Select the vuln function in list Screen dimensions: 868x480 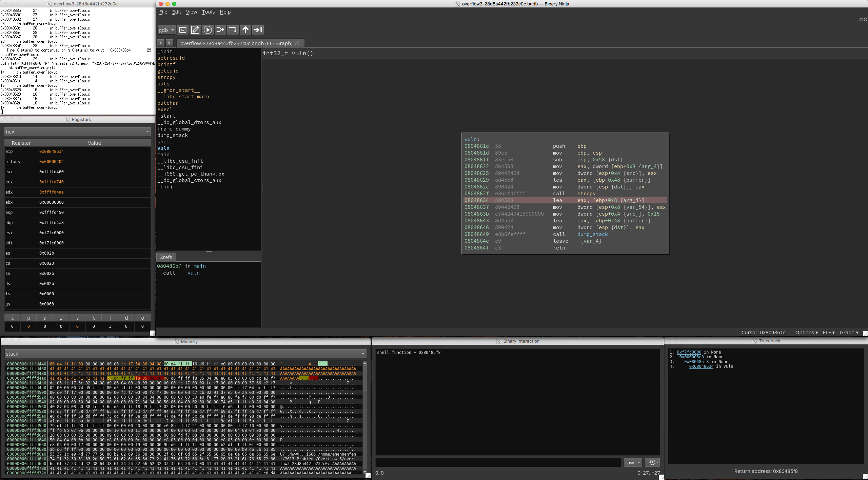point(163,148)
